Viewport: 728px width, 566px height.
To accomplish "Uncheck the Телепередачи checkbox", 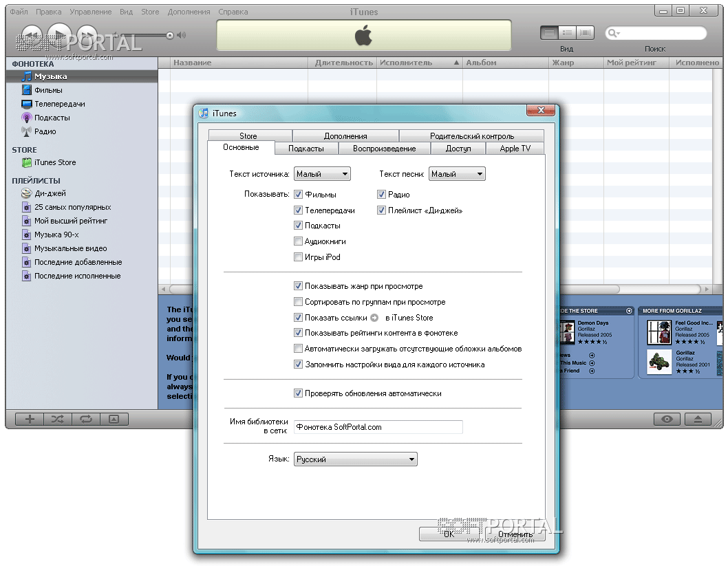I will tap(298, 210).
